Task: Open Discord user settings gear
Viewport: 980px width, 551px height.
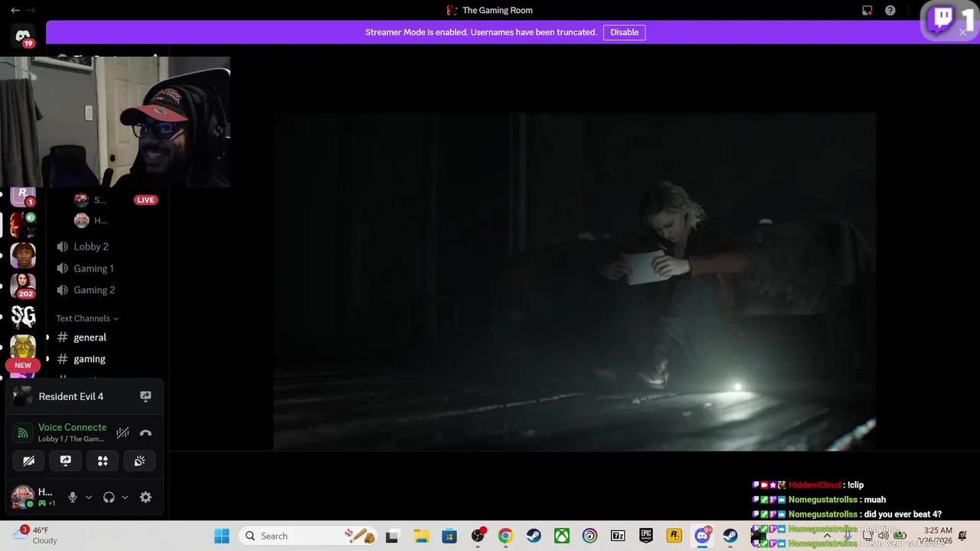Action: pos(145,497)
